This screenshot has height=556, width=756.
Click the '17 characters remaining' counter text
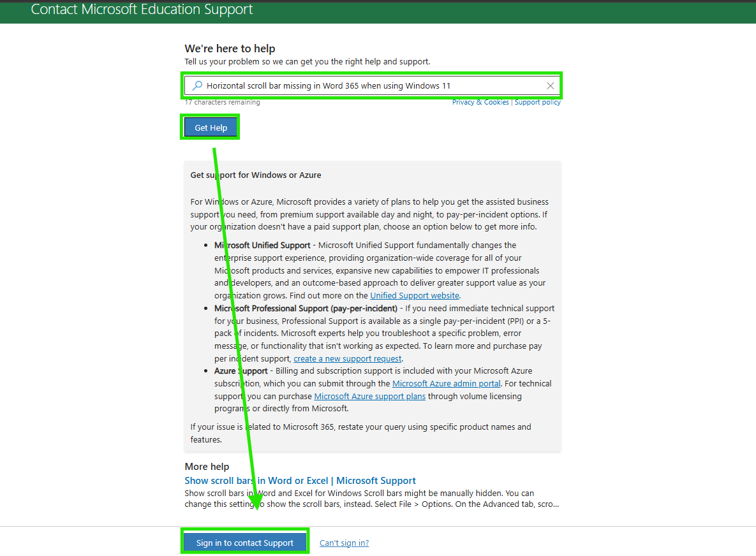coord(222,102)
